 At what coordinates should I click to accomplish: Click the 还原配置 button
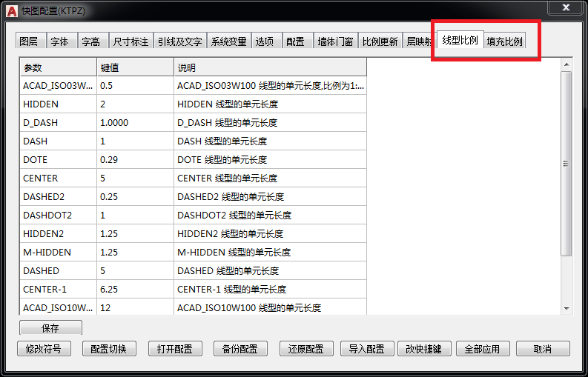(x=306, y=349)
